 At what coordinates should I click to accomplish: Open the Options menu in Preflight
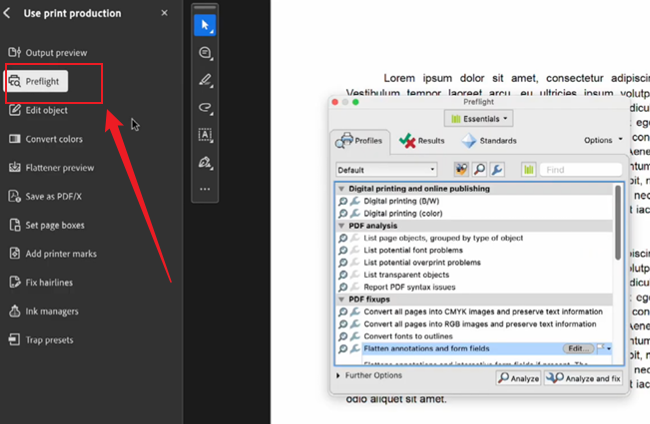603,140
